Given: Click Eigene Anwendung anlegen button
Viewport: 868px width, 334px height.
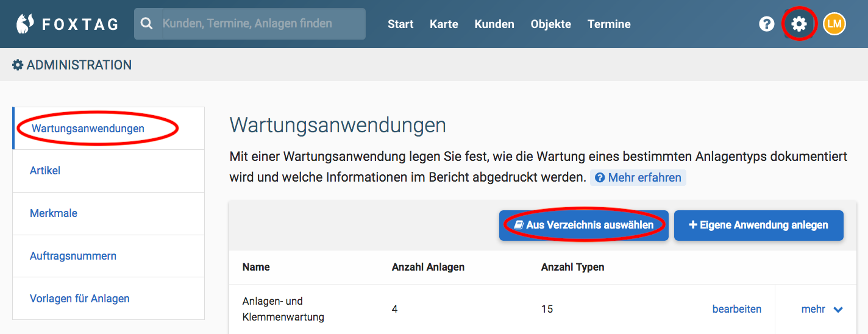Looking at the screenshot, I should coord(759,226).
